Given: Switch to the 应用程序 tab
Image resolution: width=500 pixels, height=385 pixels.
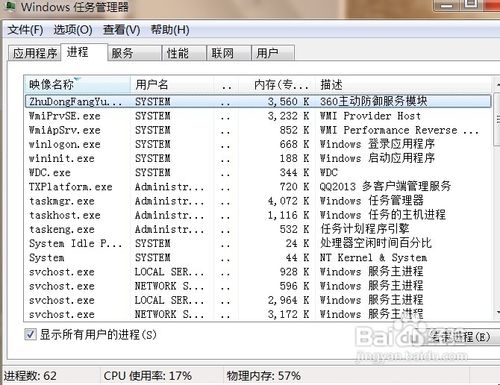Looking at the screenshot, I should [35, 53].
